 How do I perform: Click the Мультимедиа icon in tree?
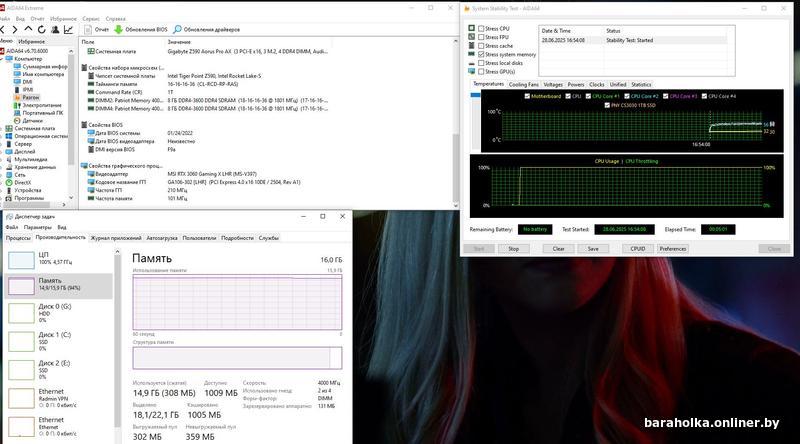[9, 159]
